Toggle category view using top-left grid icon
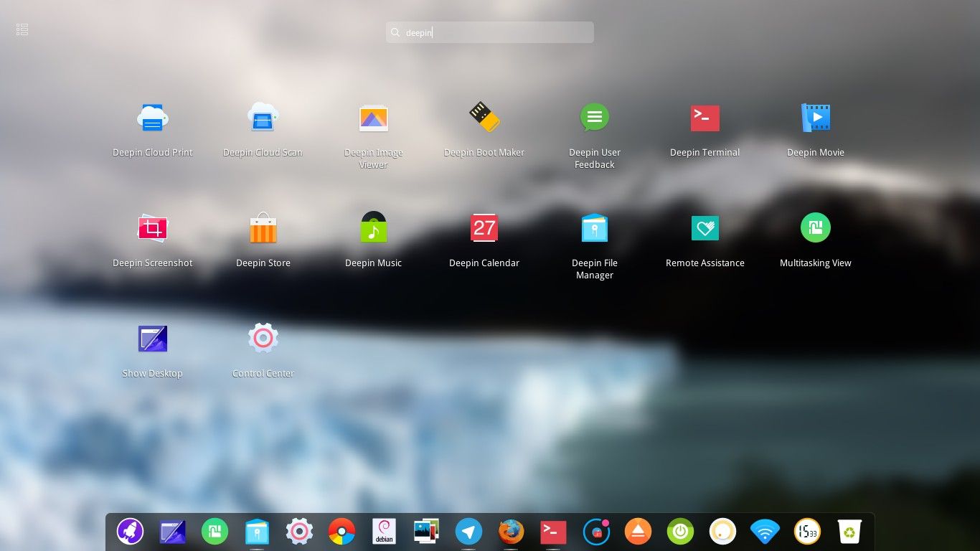This screenshot has width=980, height=551. point(22,29)
